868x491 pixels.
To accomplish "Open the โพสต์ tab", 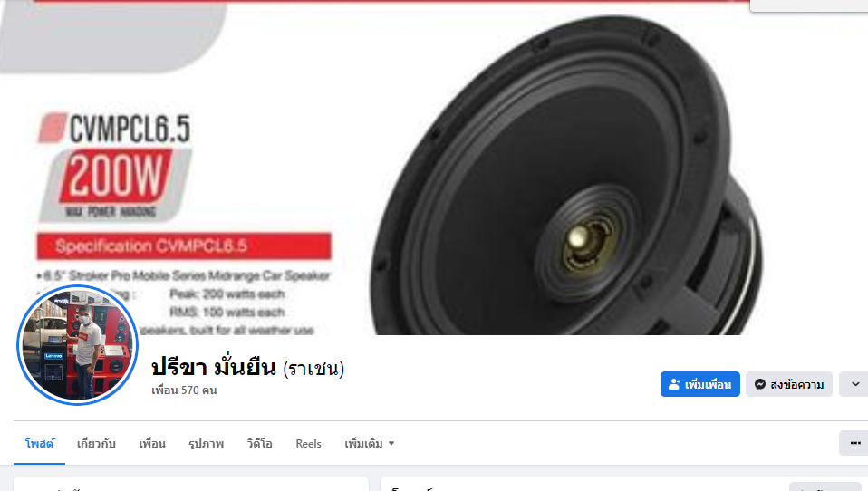I will point(39,443).
